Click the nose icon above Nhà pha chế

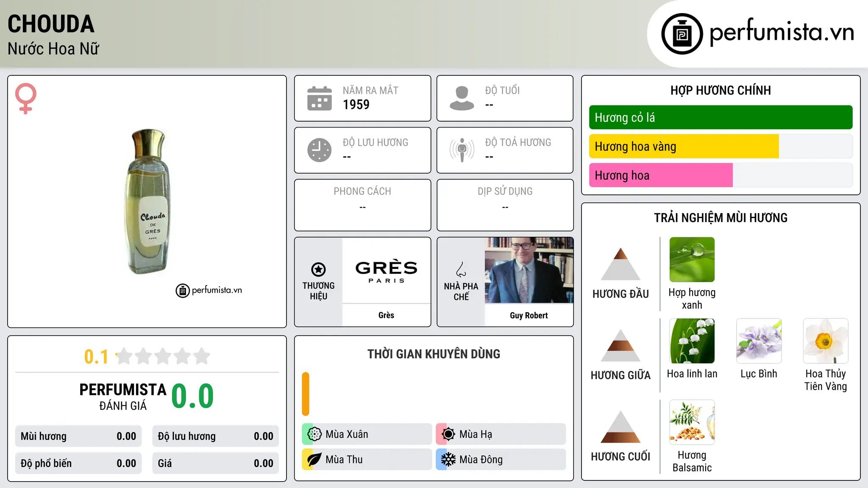tap(461, 269)
